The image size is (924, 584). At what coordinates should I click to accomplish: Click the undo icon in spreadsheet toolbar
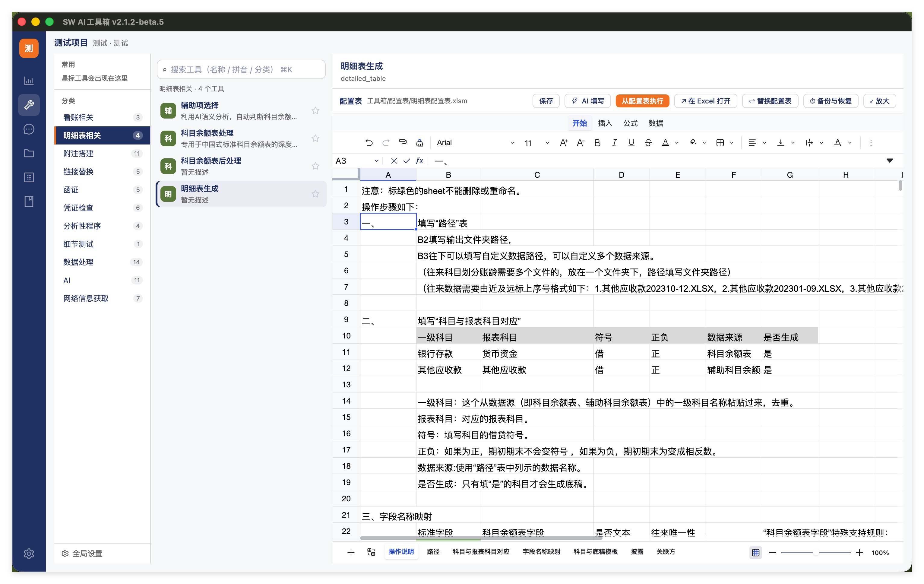[x=369, y=143]
